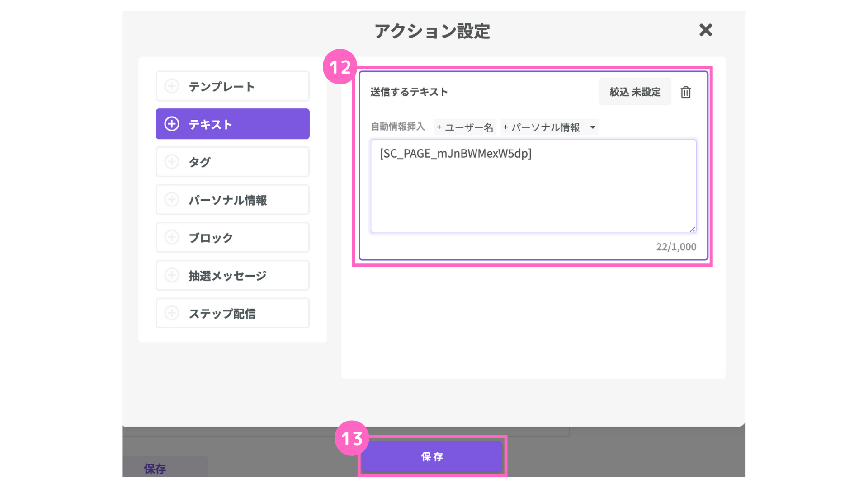
Task: Click the plus icon beside テンプレート
Action: [172, 86]
